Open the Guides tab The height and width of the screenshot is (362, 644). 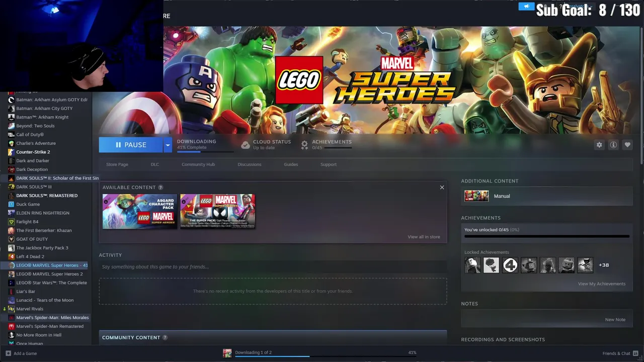coord(291,164)
